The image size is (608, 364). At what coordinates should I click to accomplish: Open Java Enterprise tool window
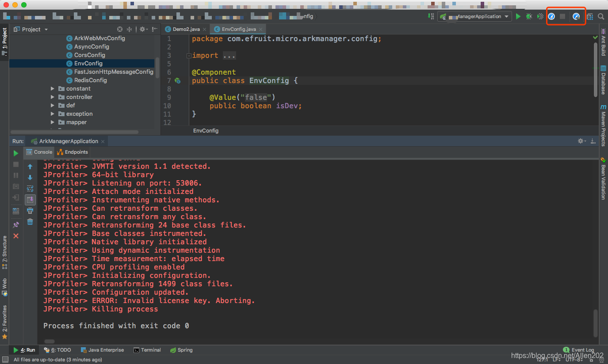pyautogui.click(x=103, y=350)
